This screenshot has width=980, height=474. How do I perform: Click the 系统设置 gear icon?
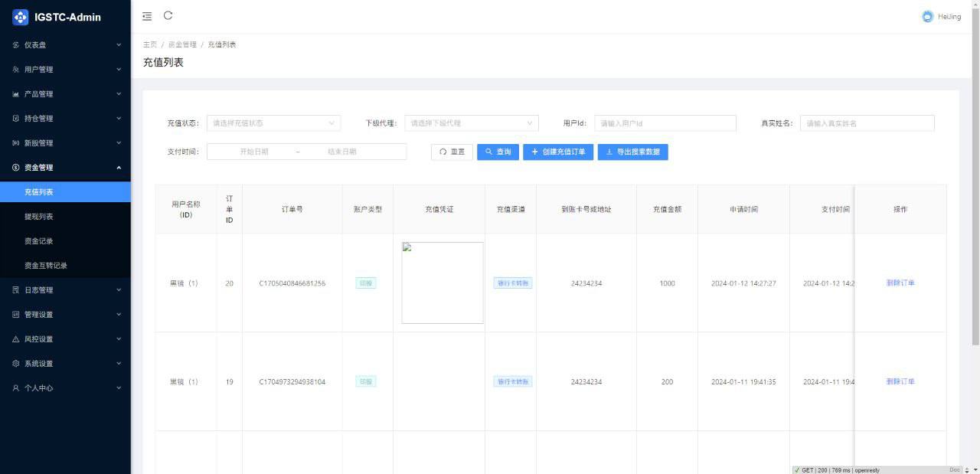pos(16,364)
